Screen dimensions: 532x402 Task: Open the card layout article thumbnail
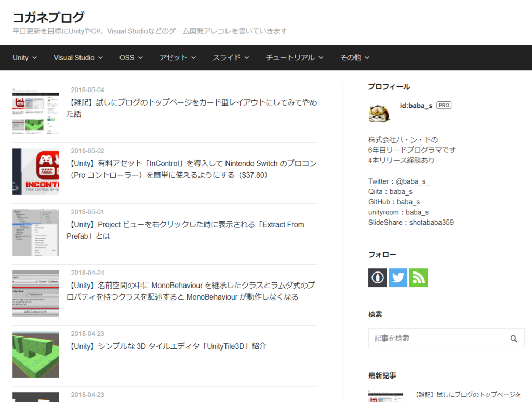coord(36,111)
